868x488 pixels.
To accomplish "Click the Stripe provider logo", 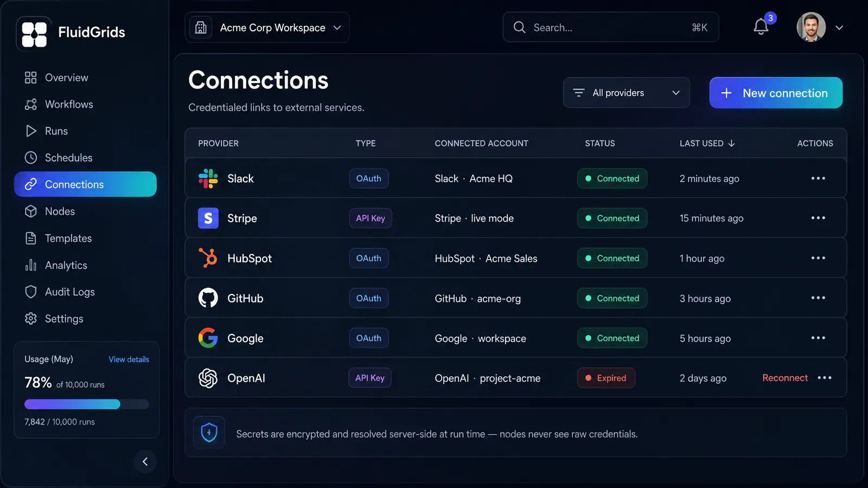I will (208, 218).
